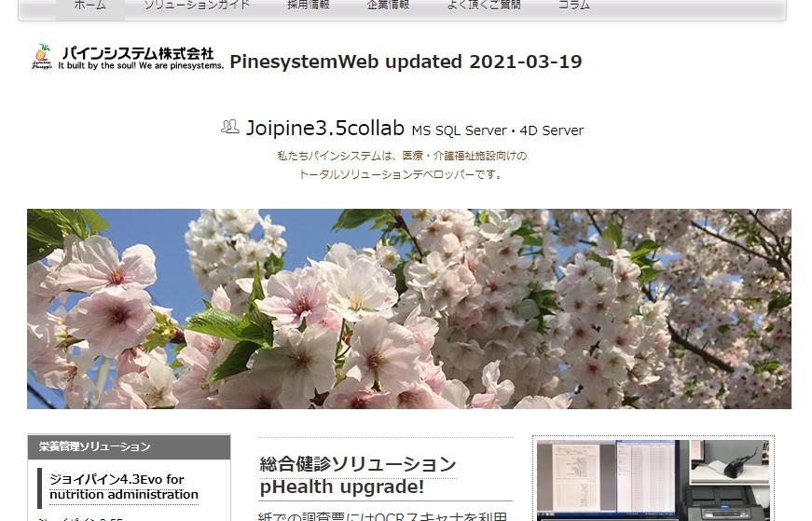Click the OCR scanner screenshot thumbnail

[653, 480]
